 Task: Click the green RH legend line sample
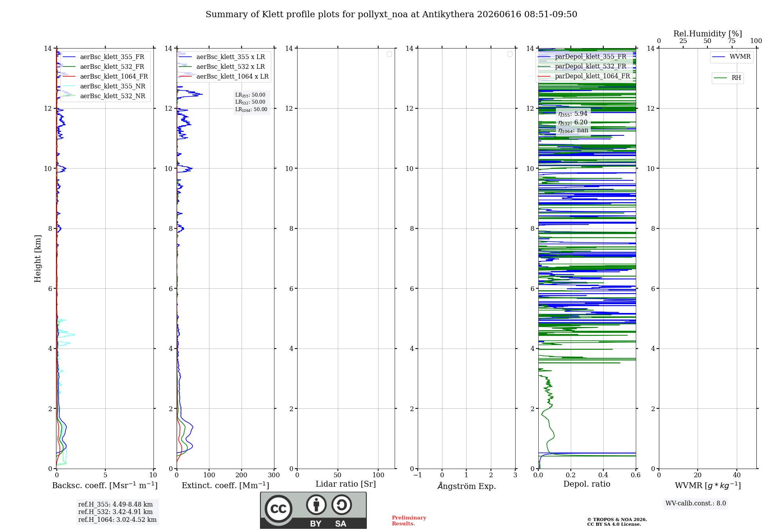click(720, 78)
